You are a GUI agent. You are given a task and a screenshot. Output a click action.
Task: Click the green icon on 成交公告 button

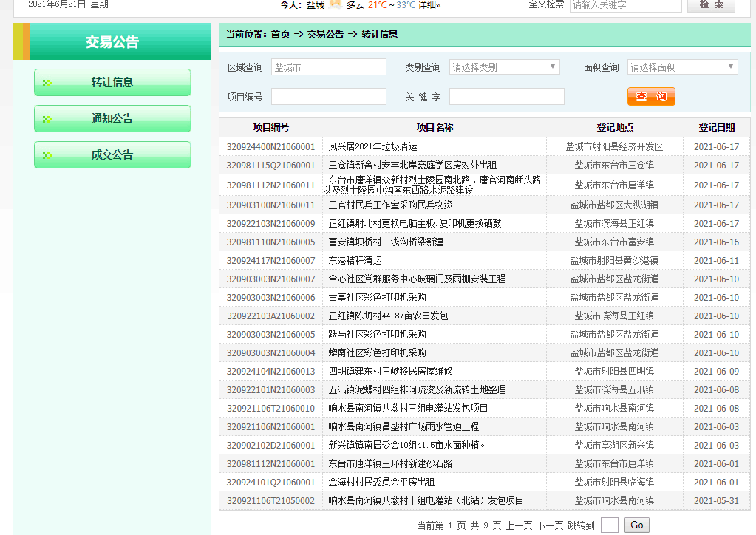[47, 155]
